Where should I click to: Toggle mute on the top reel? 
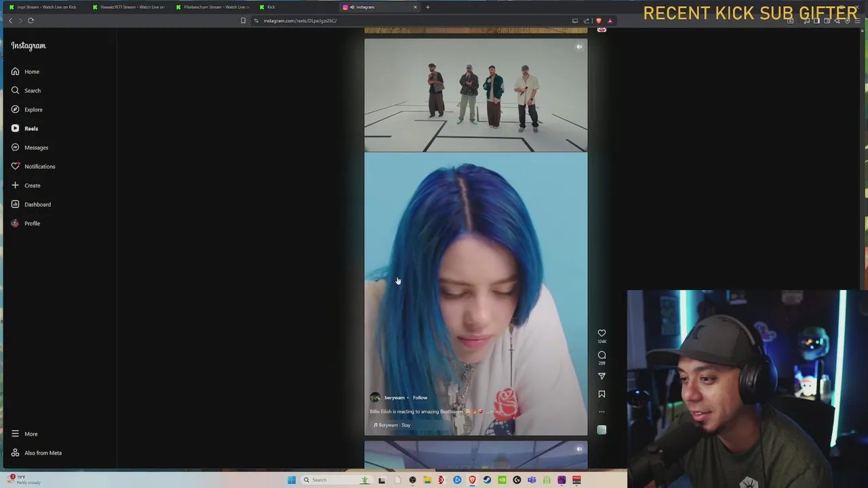[x=578, y=47]
